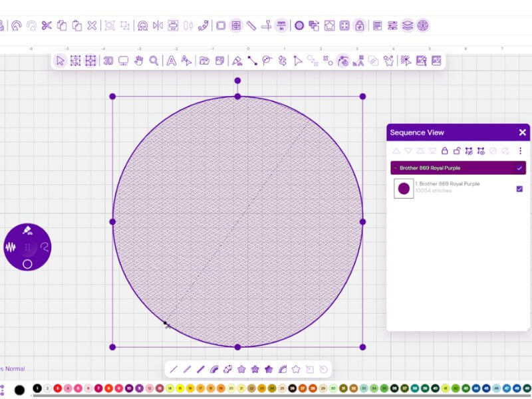
Task: Select the arrow selection tool
Action: [x=61, y=61]
